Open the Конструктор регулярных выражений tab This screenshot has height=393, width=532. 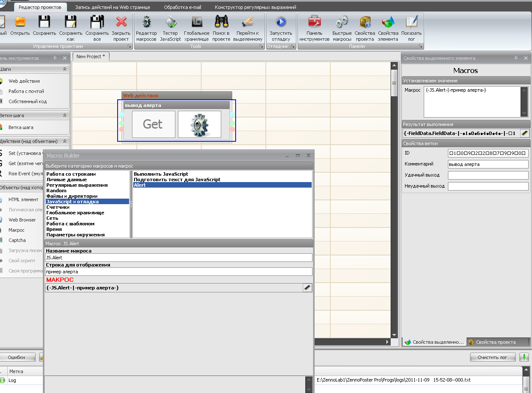pos(255,7)
